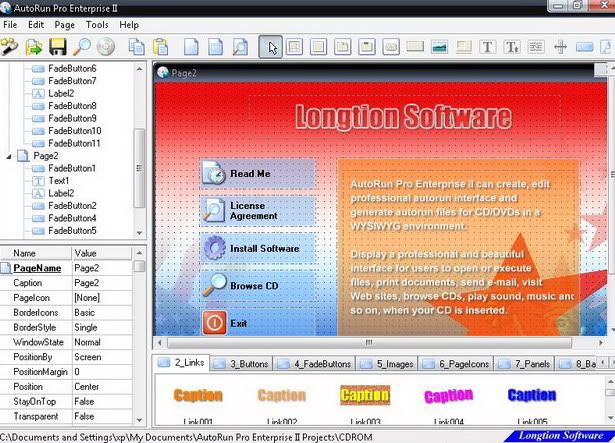Click the Exit button label

pos(238,323)
